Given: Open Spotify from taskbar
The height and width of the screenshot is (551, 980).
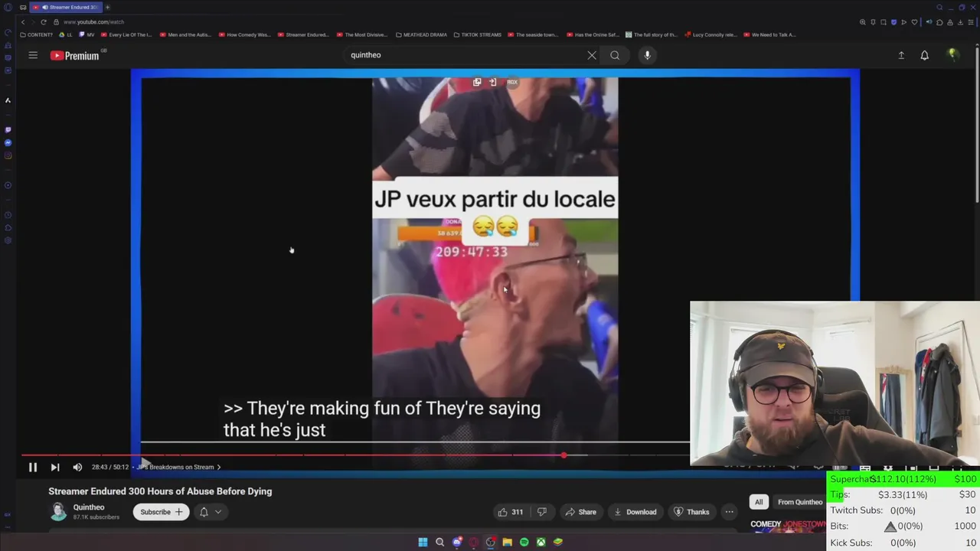Looking at the screenshot, I should point(524,542).
